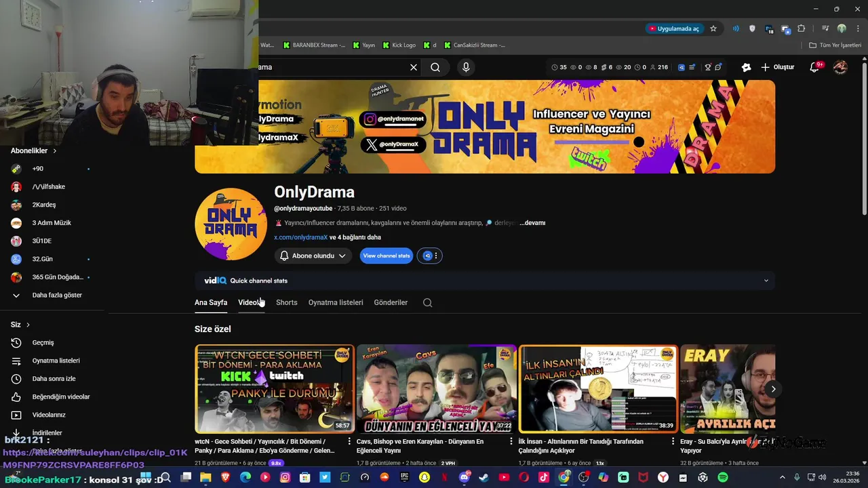The image size is (868, 488).
Task: Open the Cavs, Bishop ve Eren Karayılan thumbnail
Action: [437, 389]
